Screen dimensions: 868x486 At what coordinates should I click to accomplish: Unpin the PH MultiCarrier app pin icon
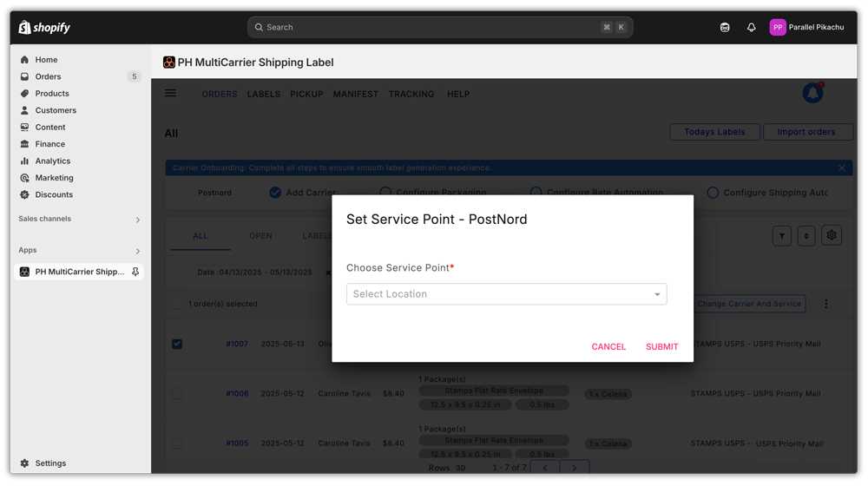click(135, 272)
